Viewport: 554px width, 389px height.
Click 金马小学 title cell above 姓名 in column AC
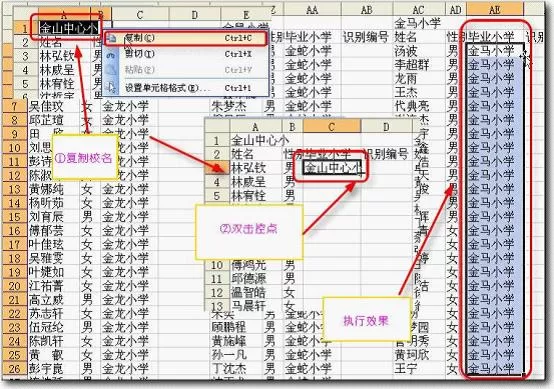(419, 23)
